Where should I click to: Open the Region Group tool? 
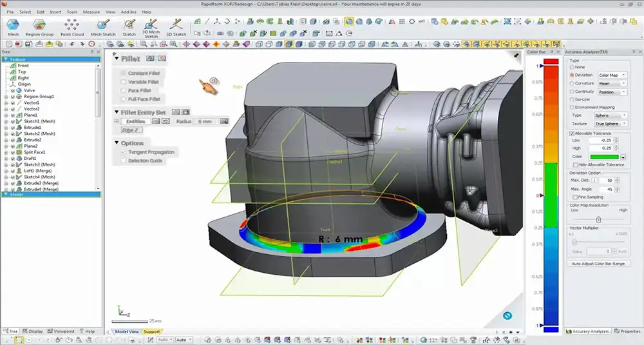coord(39,26)
